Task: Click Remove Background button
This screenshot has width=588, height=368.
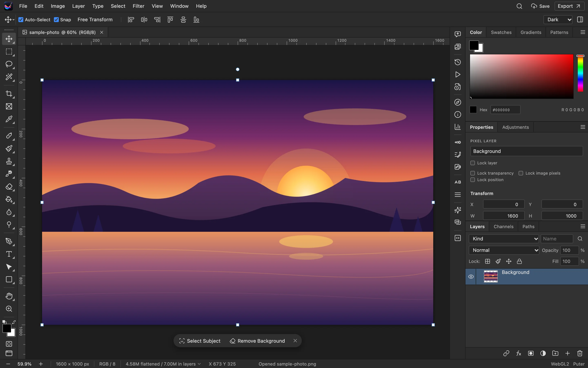Action: coord(257,341)
